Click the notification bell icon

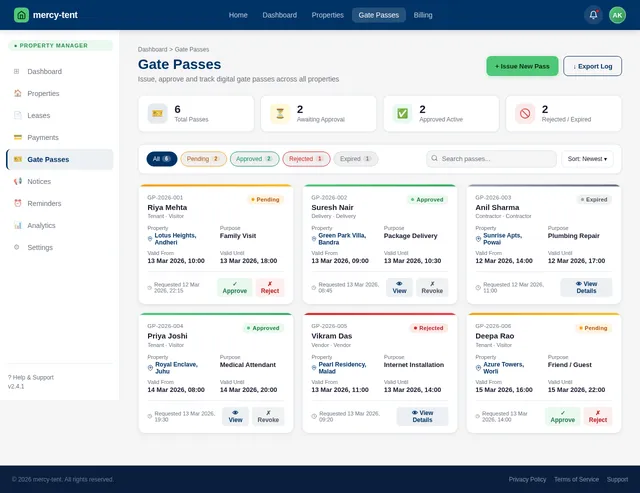(x=593, y=15)
